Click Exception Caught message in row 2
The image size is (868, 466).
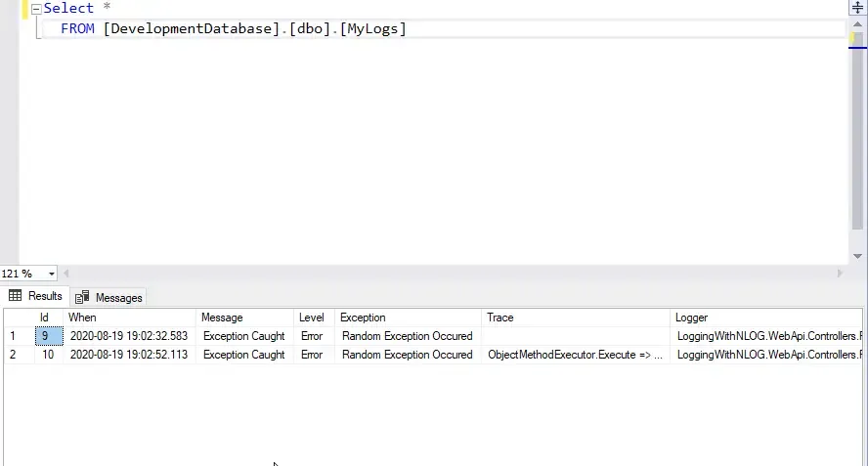pyautogui.click(x=244, y=355)
